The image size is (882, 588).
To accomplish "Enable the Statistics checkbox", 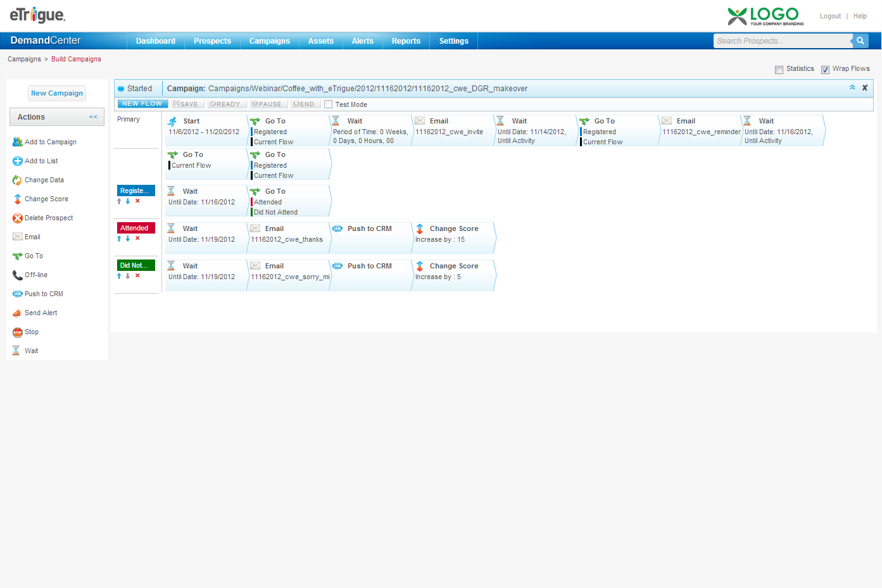I will [x=779, y=70].
